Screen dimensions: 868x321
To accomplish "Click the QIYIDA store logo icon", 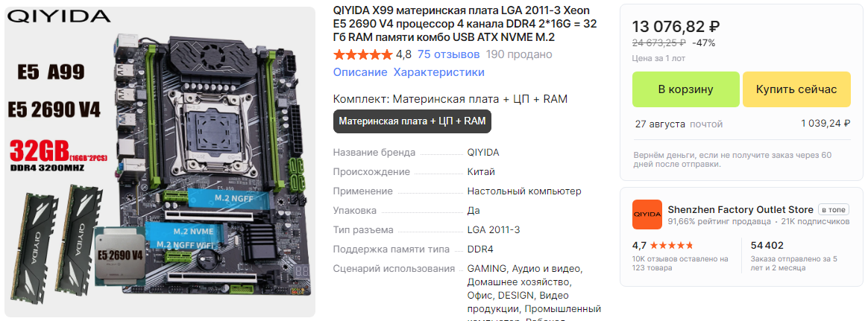I will click(x=647, y=214).
